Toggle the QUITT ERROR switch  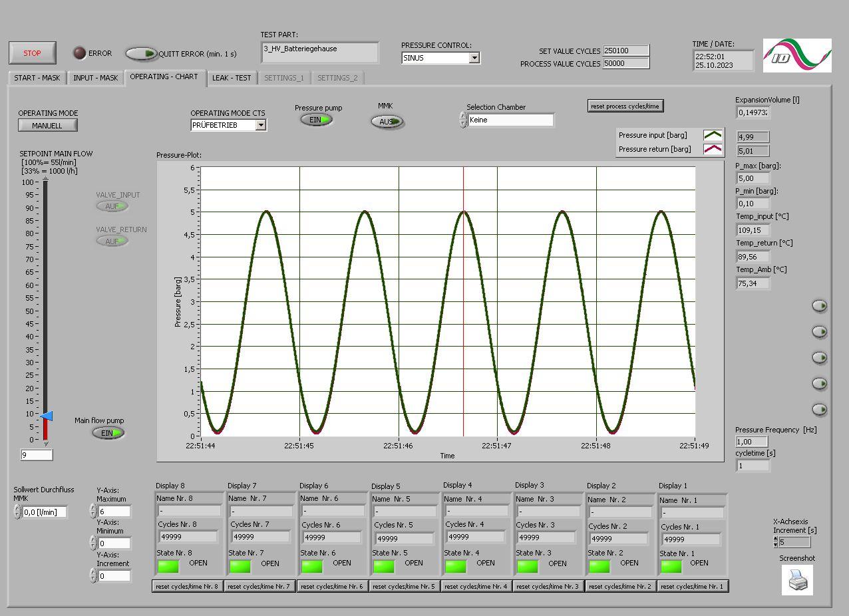point(141,54)
